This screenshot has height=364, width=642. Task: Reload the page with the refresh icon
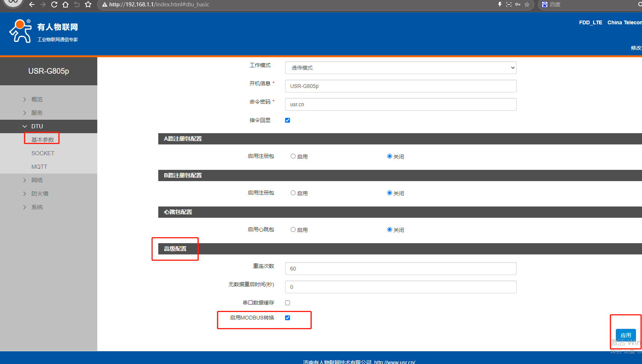click(x=54, y=4)
